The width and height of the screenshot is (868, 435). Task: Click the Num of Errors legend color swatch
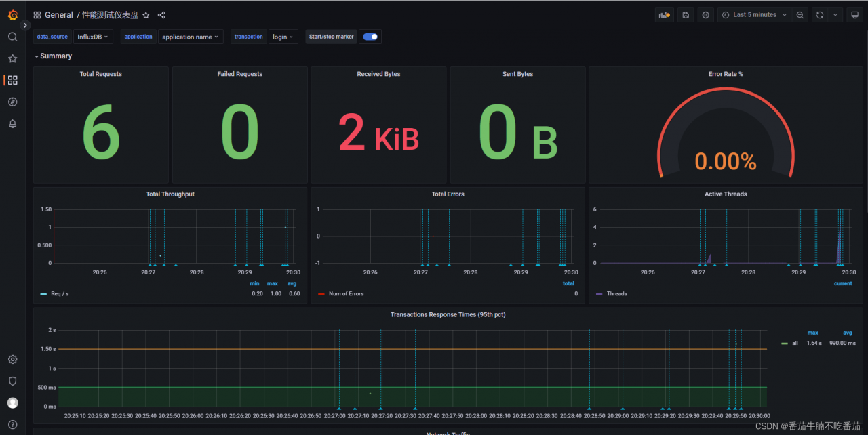(321, 294)
